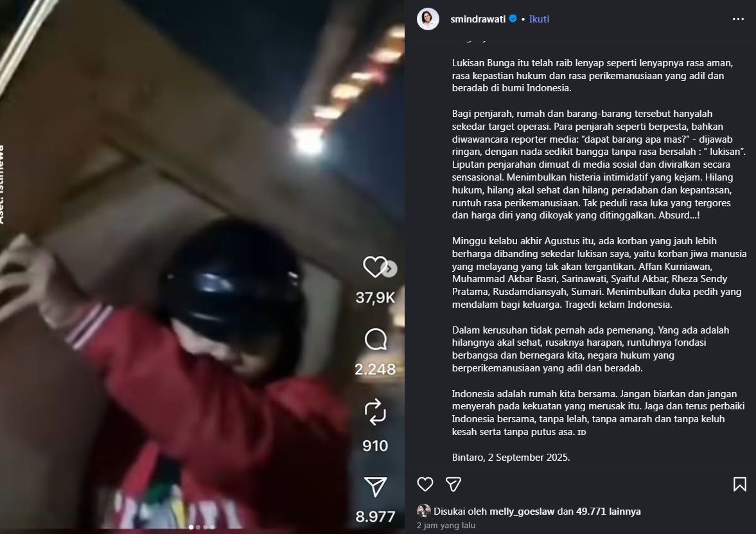Jump to the last carousel dot indicator
This screenshot has height=534, width=756.
coord(212,527)
